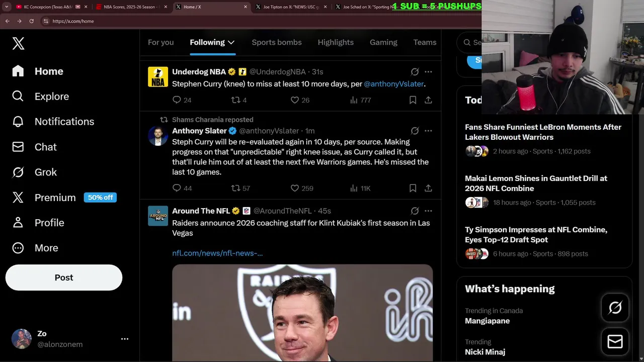Switch to the Teams tab
The width and height of the screenshot is (644, 362).
(425, 42)
